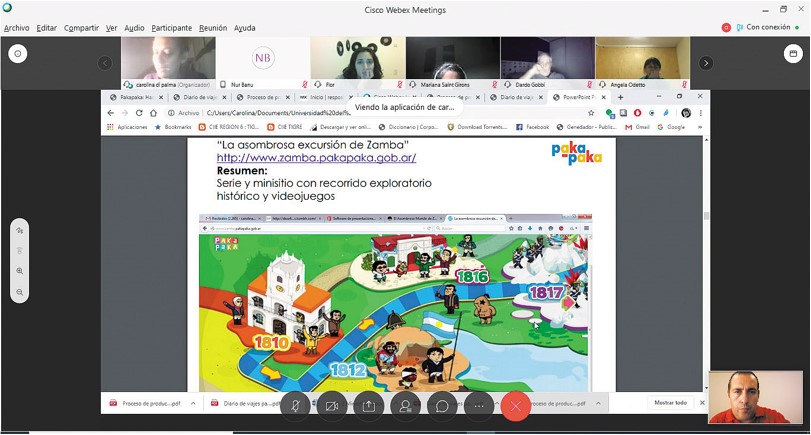Click the browser home icon
Viewport: 811px width, 435px height.
pyautogui.click(x=153, y=113)
